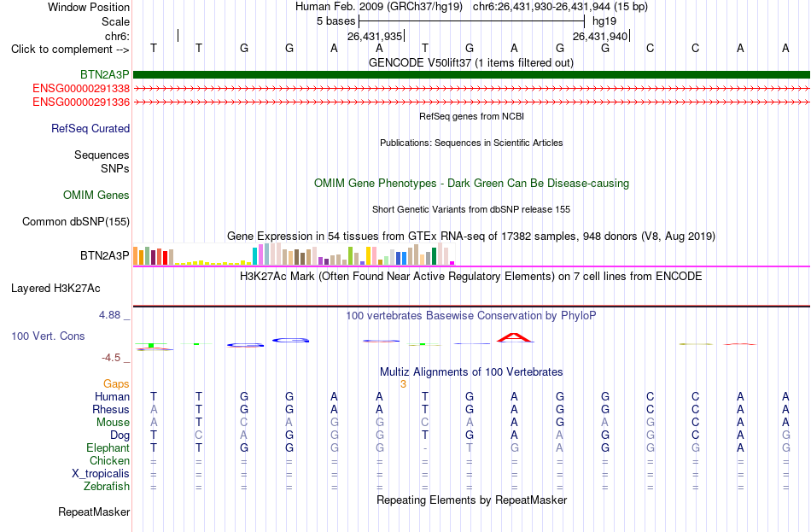Click '100 vertebrates Basewise Conservation by PhyloP'
The image size is (811, 532).
click(471, 316)
